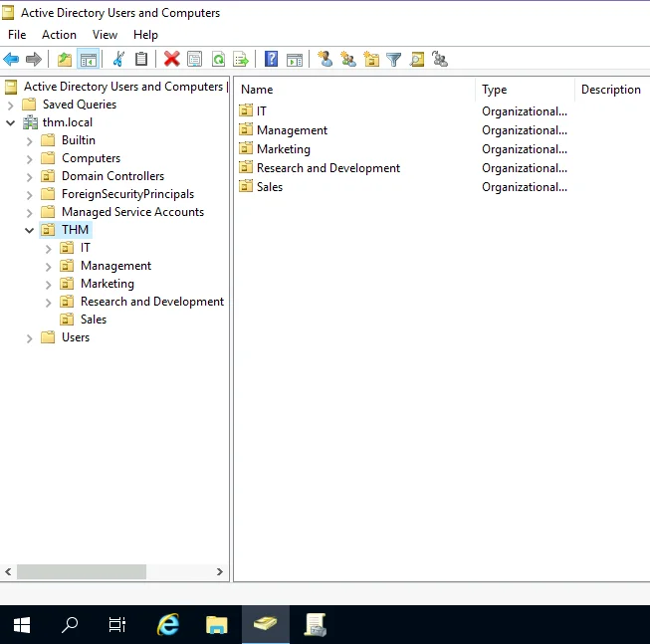Toggle the Action Pane toolbar icon

click(295, 60)
